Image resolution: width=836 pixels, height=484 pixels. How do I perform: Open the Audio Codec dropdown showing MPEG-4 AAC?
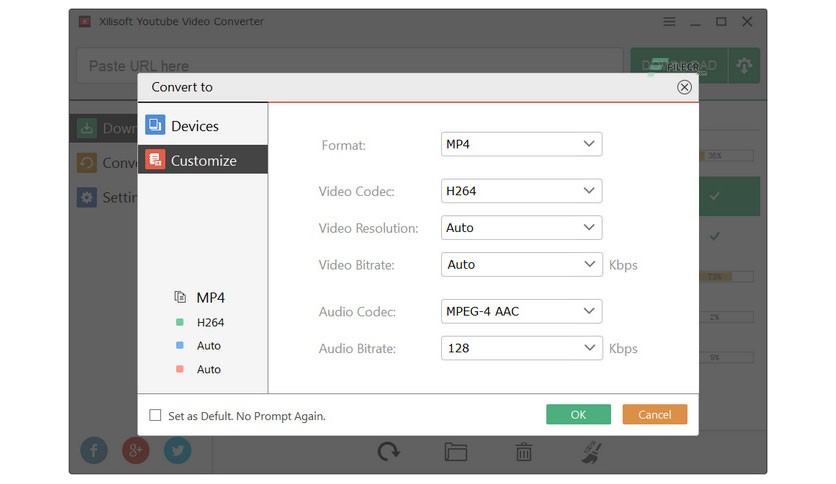coord(521,311)
